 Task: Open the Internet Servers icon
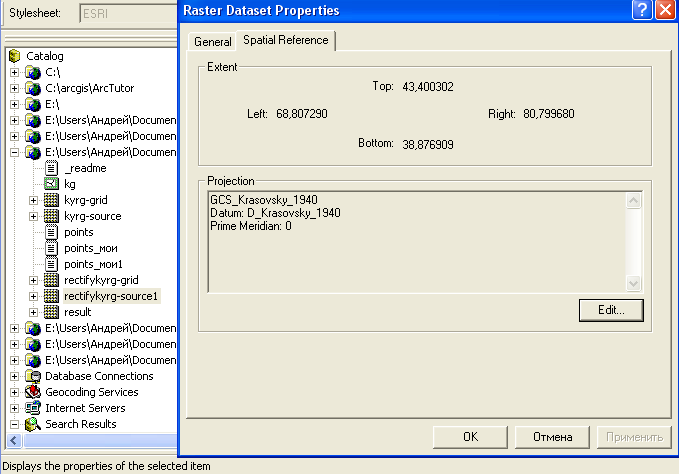[x=33, y=408]
